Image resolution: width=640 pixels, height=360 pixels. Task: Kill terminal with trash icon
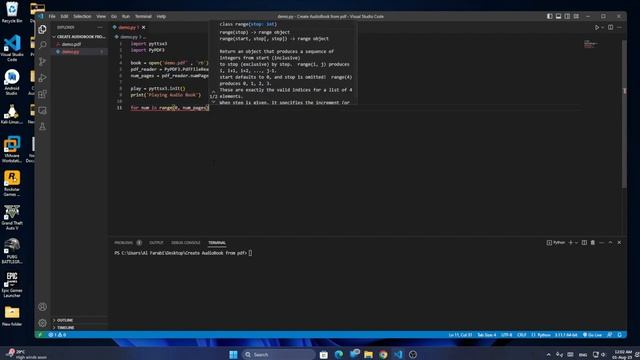593,242
